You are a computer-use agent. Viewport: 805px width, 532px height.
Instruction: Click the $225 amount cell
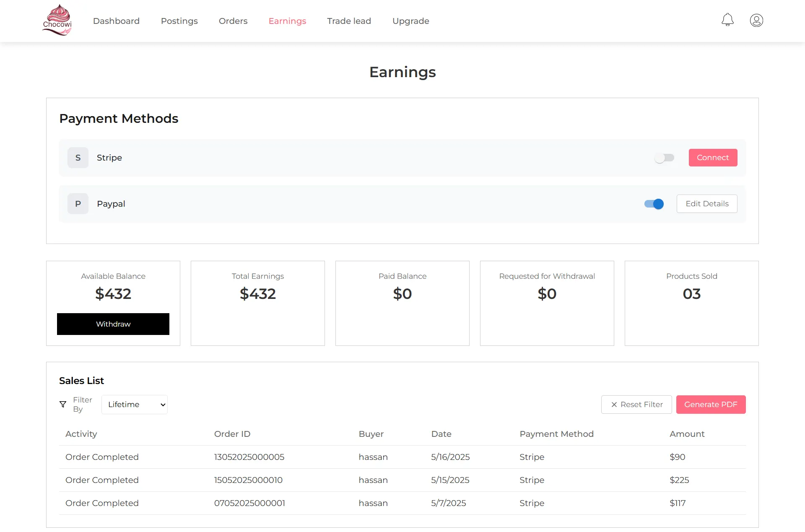(x=679, y=480)
